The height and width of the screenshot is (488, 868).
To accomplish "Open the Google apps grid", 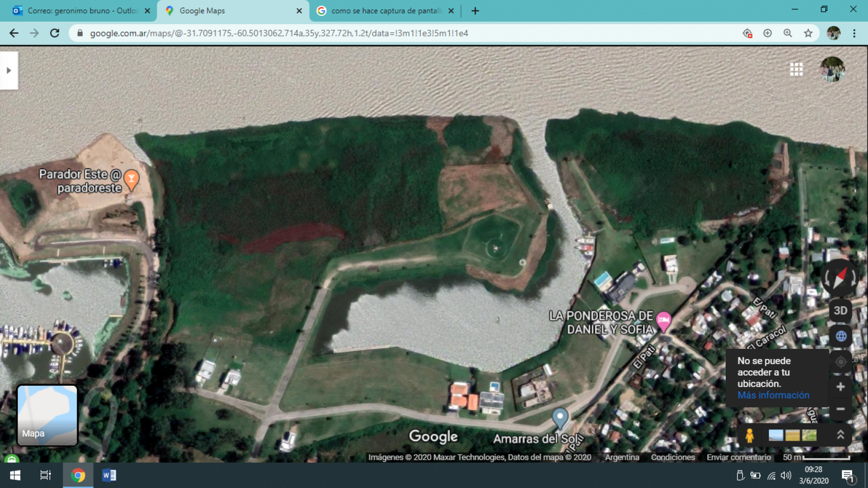I will [796, 69].
